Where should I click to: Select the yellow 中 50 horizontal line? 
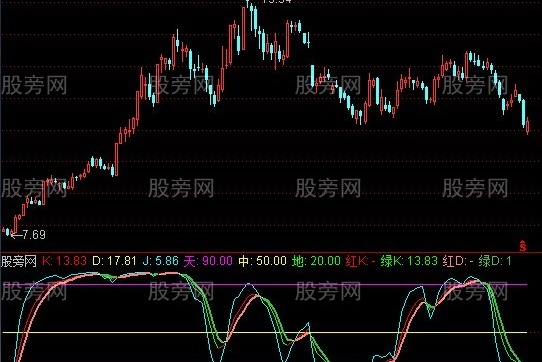(x=264, y=333)
